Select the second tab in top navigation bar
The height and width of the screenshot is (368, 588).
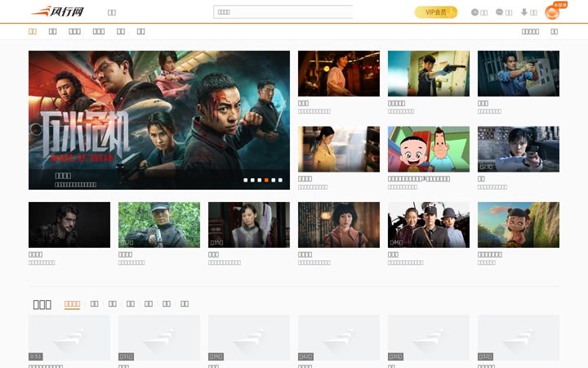52,32
